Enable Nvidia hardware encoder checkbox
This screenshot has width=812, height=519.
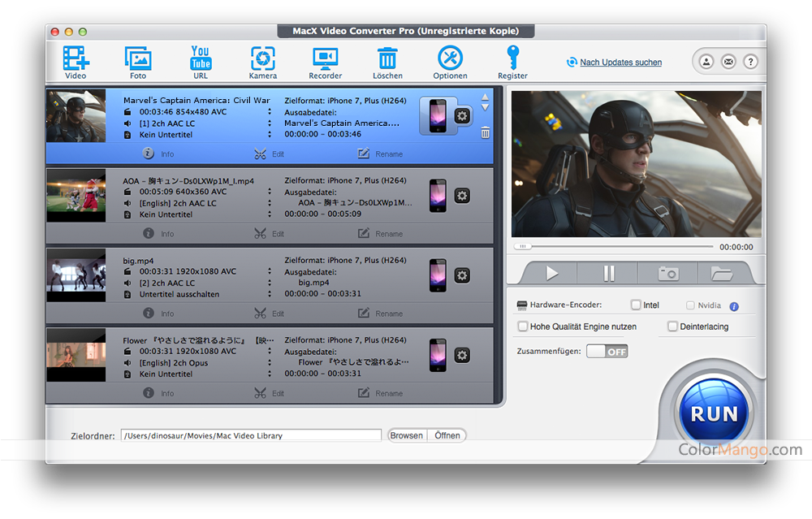[690, 305]
